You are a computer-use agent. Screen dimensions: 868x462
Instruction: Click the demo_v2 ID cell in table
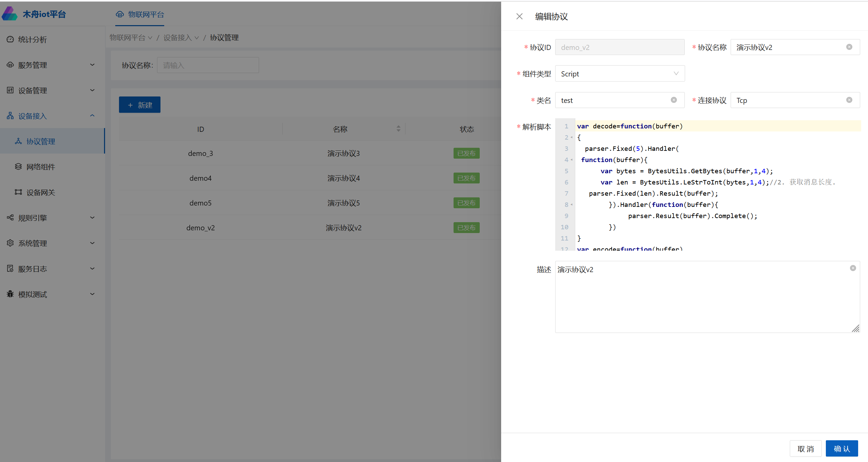pos(201,228)
